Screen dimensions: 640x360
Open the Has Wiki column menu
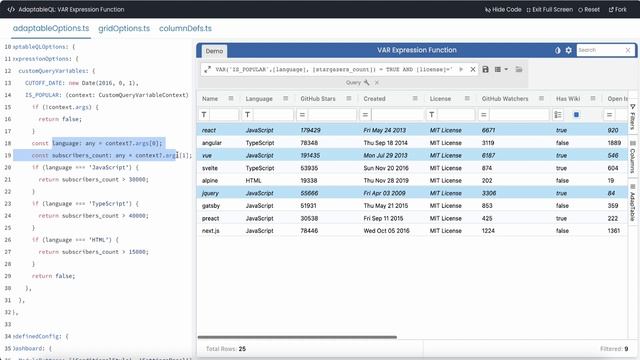pyautogui.click(x=593, y=98)
